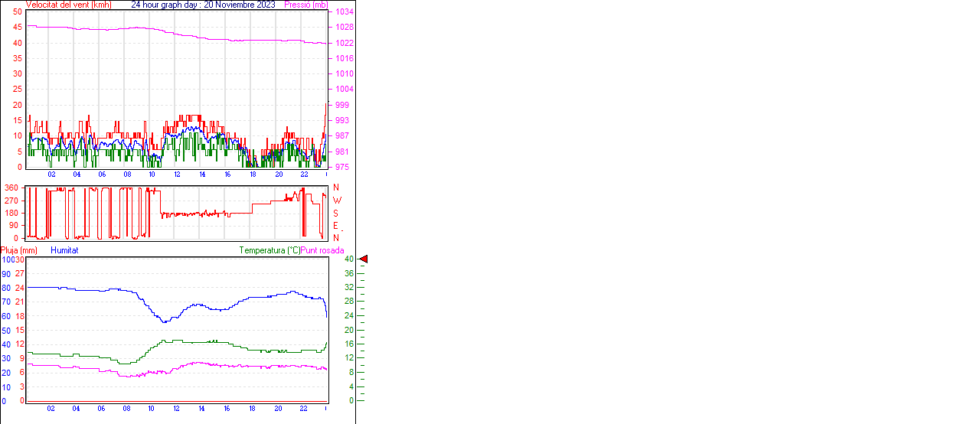Click the E compass label on direction graph

(336, 226)
